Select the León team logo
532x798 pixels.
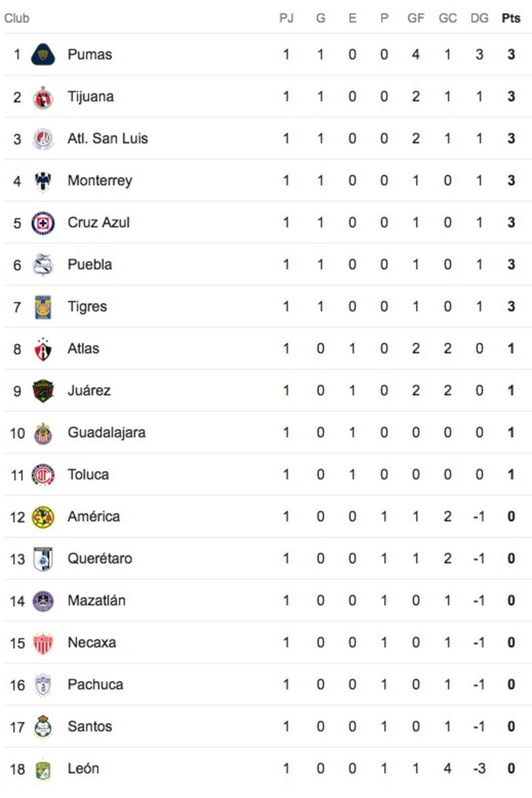43,769
